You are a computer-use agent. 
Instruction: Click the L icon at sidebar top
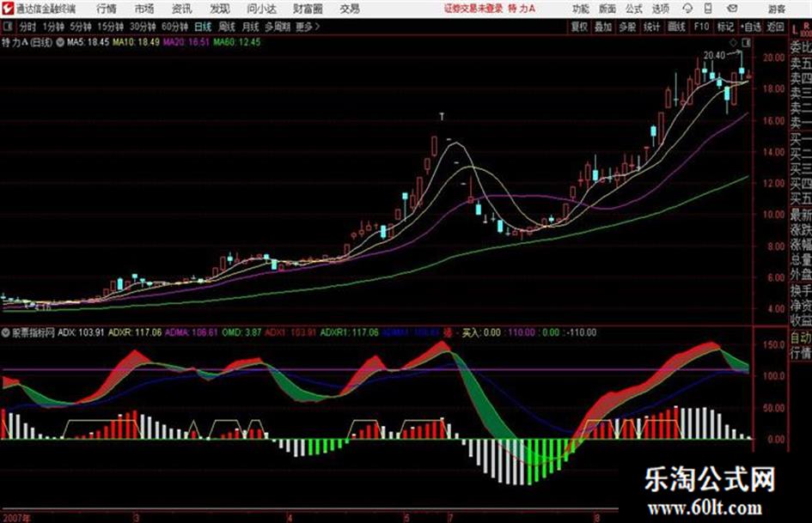tap(795, 29)
